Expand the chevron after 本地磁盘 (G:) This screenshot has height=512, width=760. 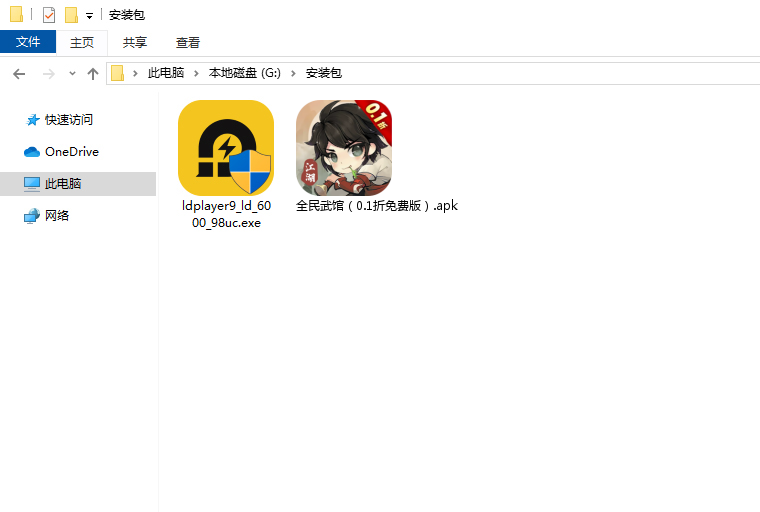click(293, 73)
